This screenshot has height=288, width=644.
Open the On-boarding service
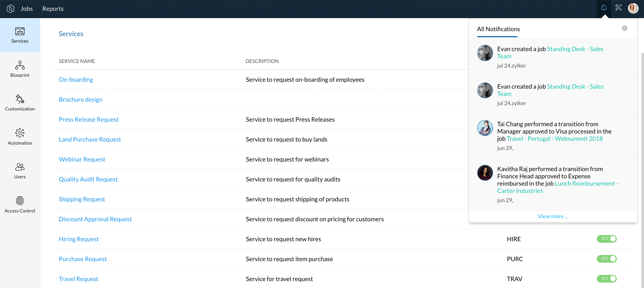[76, 80]
